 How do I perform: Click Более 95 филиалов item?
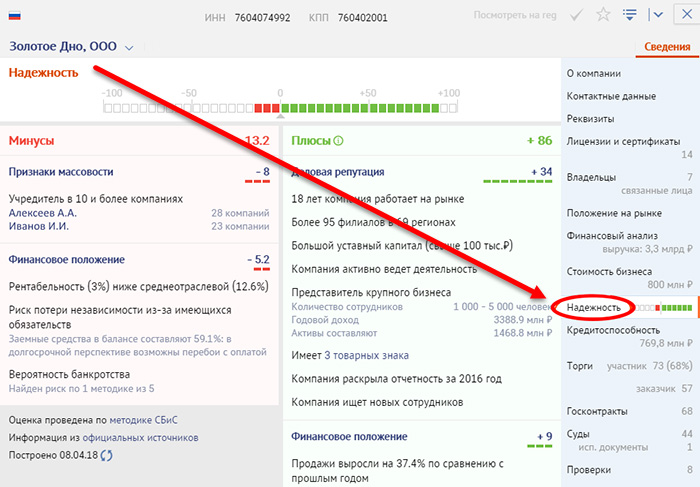(x=373, y=222)
